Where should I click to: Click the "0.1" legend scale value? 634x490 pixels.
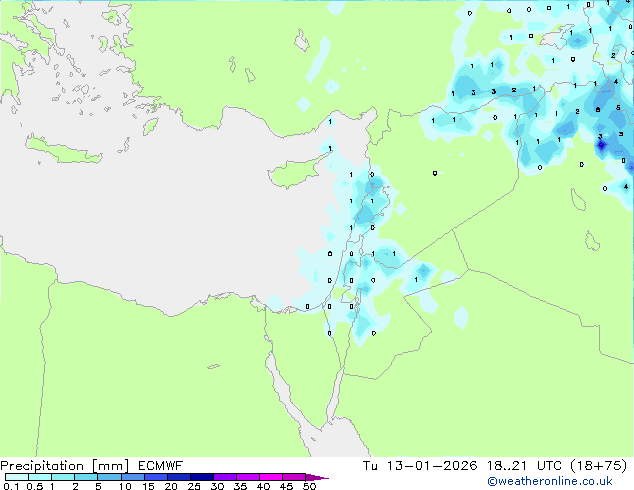click(11, 486)
